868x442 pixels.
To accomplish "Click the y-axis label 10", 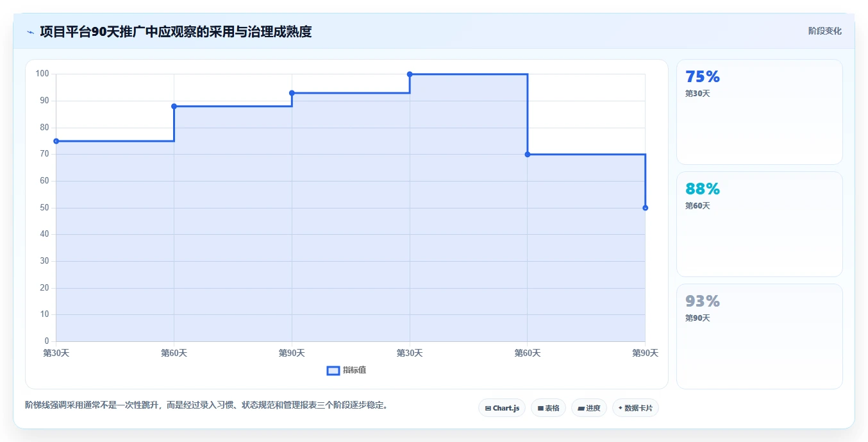I will (x=44, y=314).
